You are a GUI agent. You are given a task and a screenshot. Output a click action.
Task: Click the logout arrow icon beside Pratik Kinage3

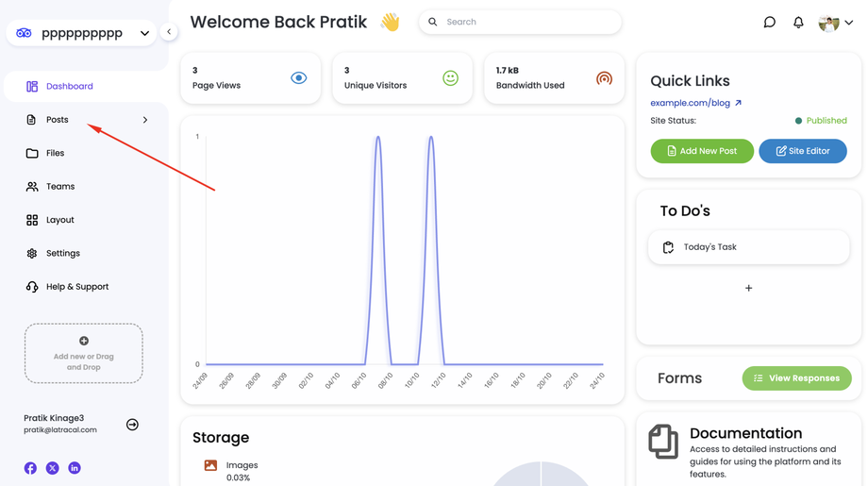click(132, 425)
